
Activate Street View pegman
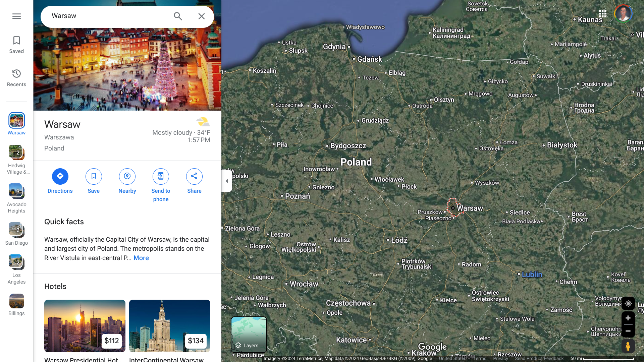[x=628, y=346]
